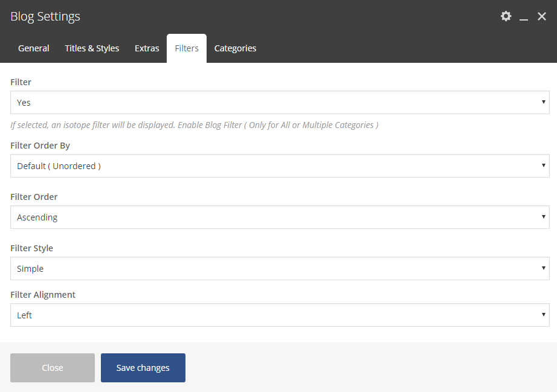The image size is (557, 392).
Task: Click the Filter Alignment field label
Action: tap(43, 295)
